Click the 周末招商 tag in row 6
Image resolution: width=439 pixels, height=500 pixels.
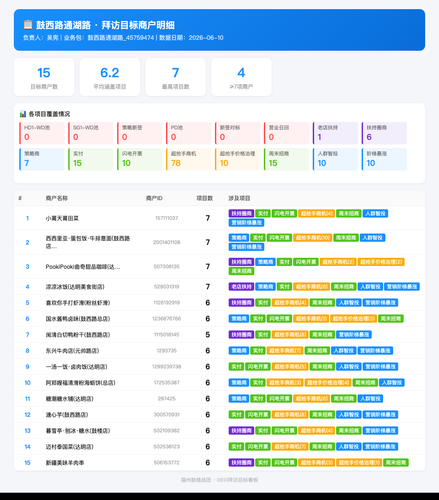391,319
